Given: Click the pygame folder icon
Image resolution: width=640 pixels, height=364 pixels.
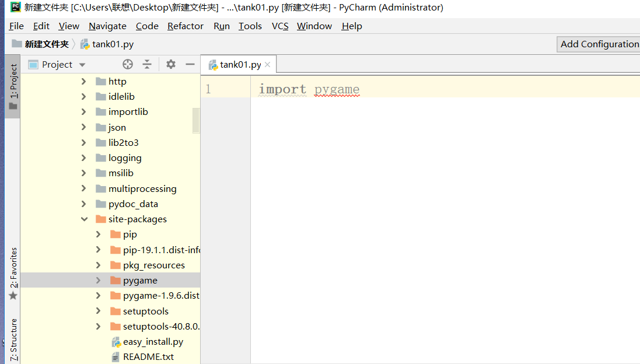Looking at the screenshot, I should (116, 281).
